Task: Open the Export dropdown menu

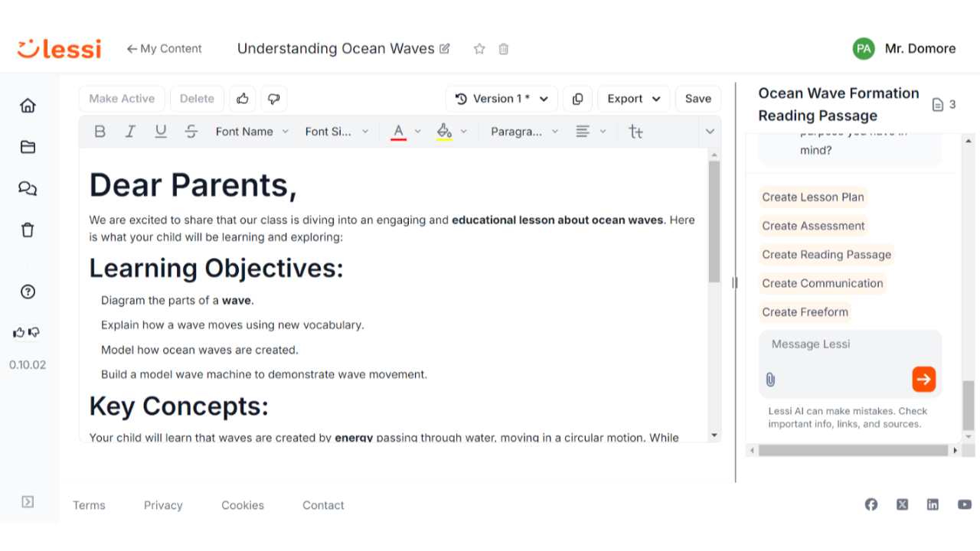Action: [633, 99]
